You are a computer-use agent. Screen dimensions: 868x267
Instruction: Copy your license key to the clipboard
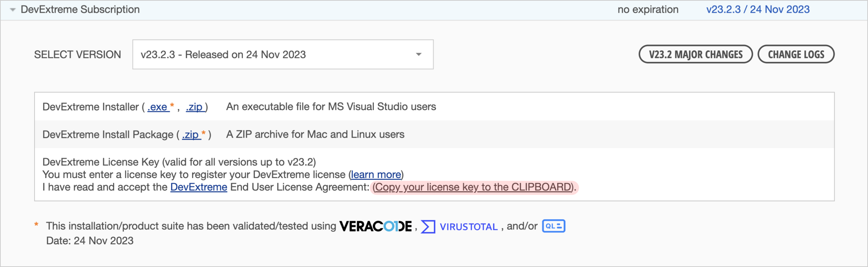473,187
